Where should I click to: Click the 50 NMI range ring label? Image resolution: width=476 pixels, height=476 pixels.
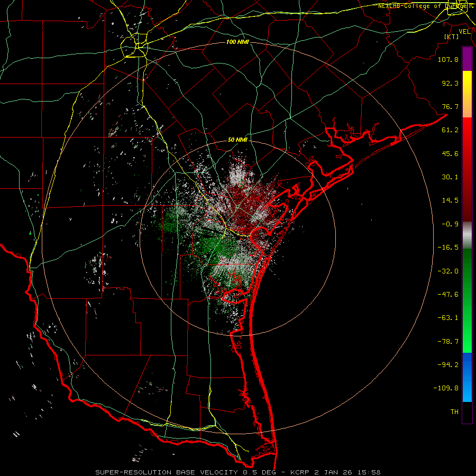click(x=237, y=140)
